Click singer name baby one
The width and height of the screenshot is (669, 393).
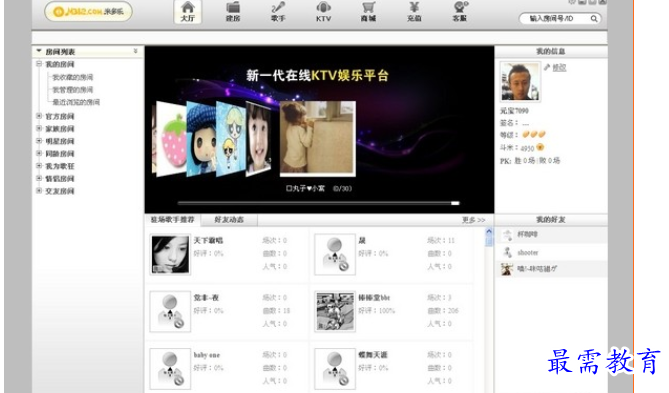pyautogui.click(x=207, y=355)
